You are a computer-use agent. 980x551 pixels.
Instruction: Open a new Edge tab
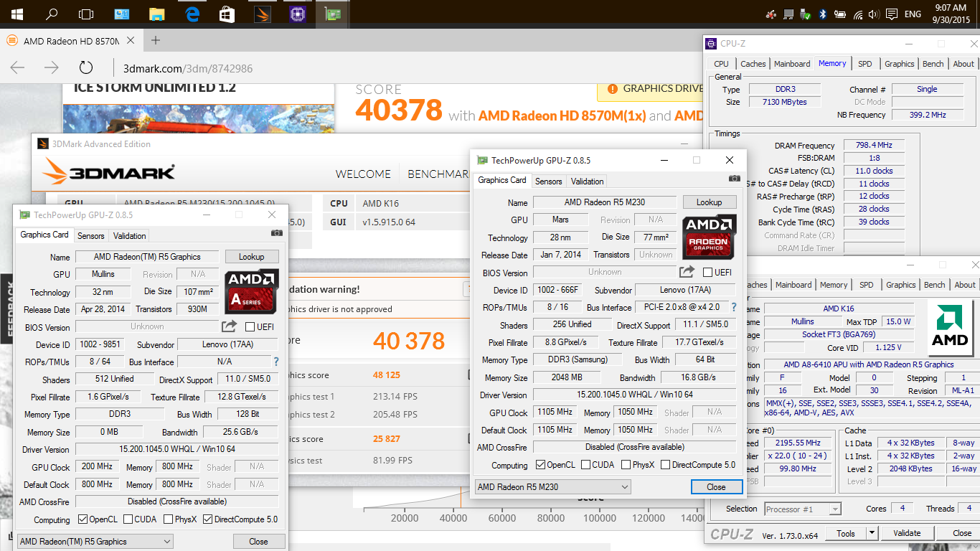[156, 40]
